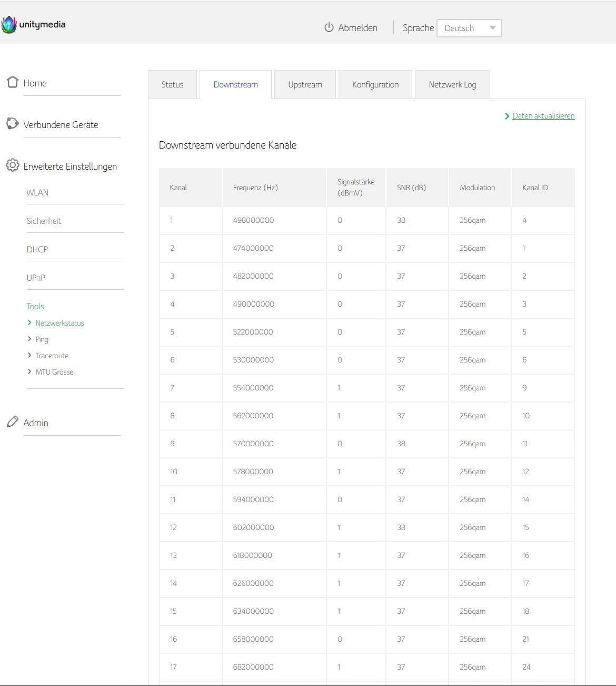Click the Home house icon
616x686 pixels.
coord(13,82)
